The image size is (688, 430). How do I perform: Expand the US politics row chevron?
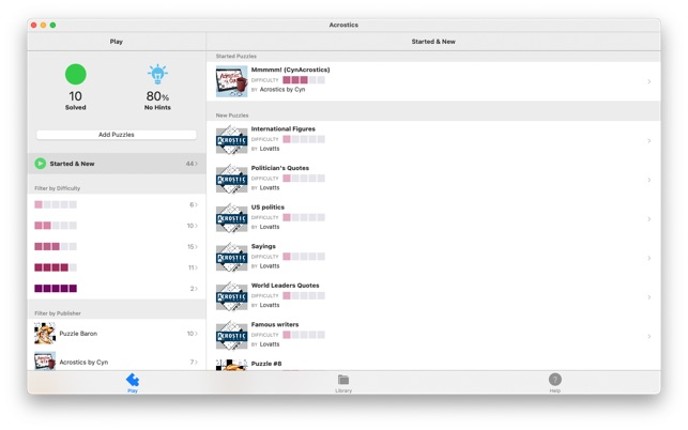pos(649,219)
